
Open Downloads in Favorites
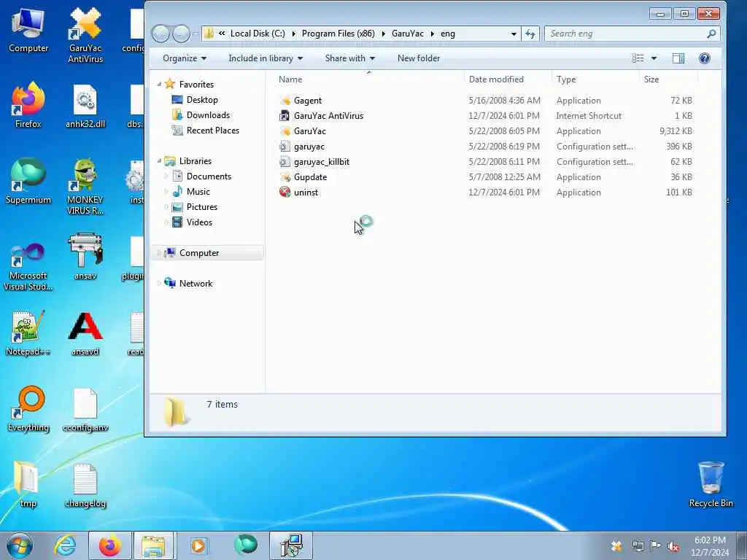tap(201, 114)
